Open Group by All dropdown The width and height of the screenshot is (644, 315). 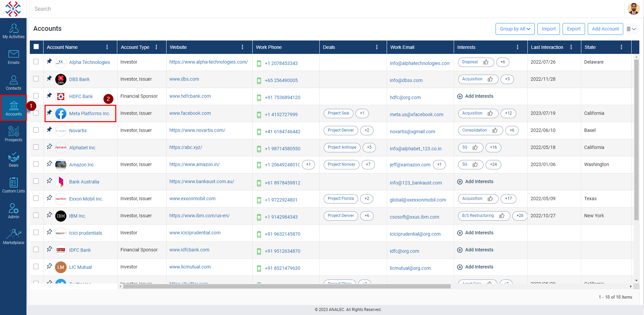[x=515, y=29]
